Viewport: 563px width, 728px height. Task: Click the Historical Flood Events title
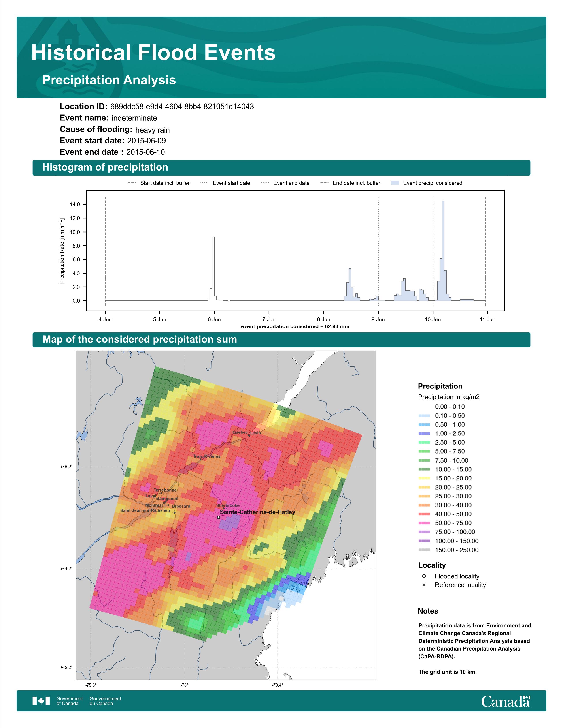(153, 53)
